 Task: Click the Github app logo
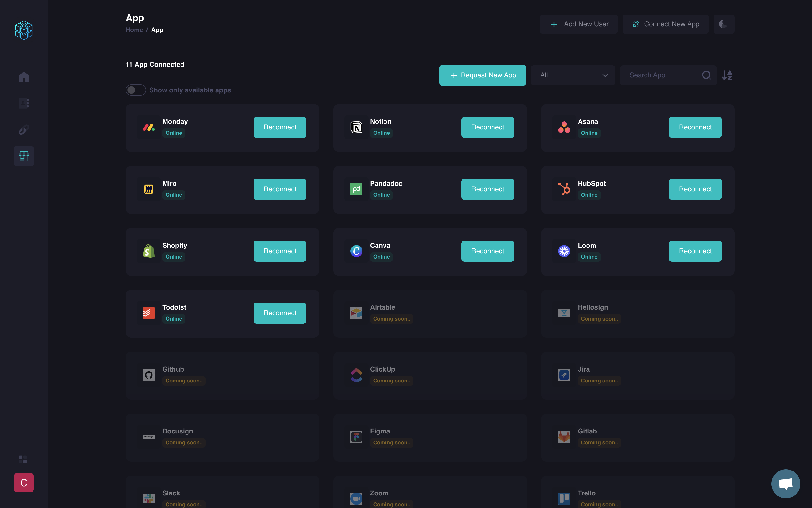click(149, 375)
